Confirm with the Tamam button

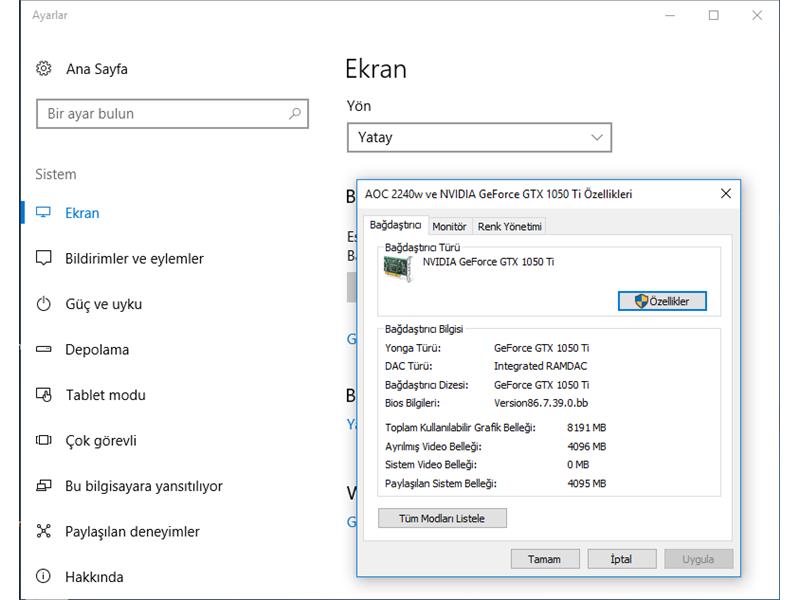(545, 559)
